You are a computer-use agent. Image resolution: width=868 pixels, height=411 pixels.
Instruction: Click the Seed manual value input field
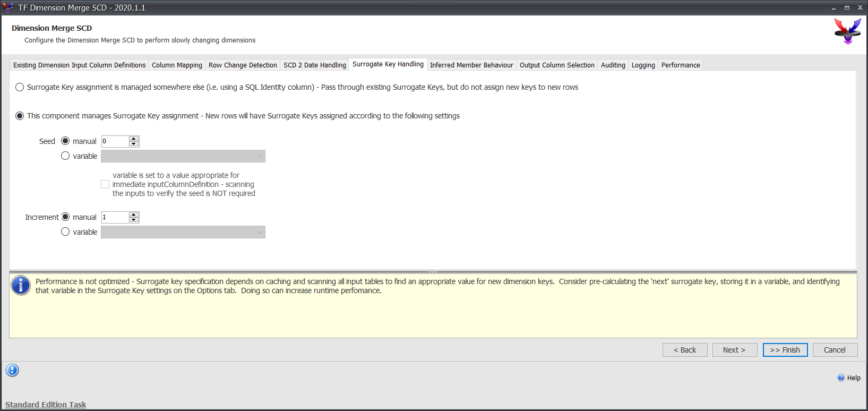pos(115,141)
